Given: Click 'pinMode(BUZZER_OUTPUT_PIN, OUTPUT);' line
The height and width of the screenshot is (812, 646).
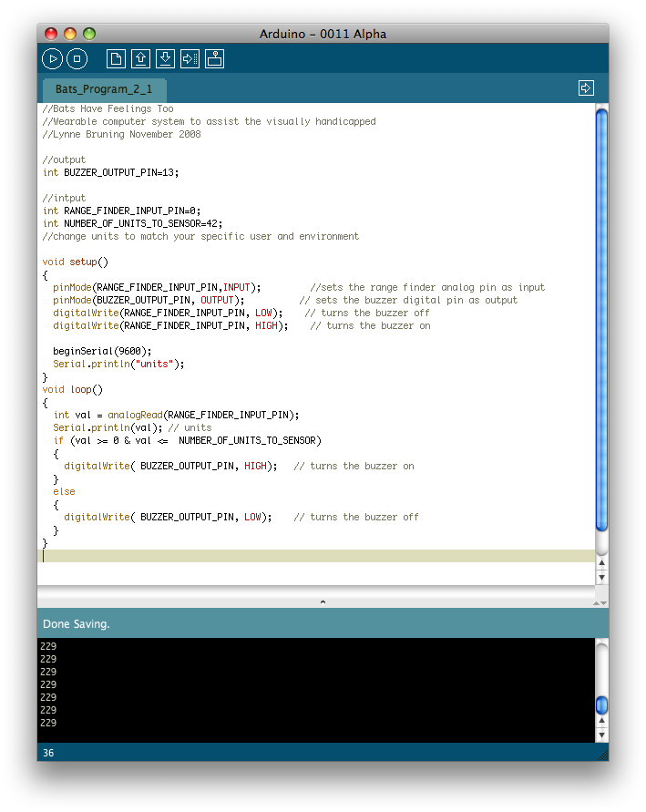Looking at the screenshot, I should click(x=149, y=301).
